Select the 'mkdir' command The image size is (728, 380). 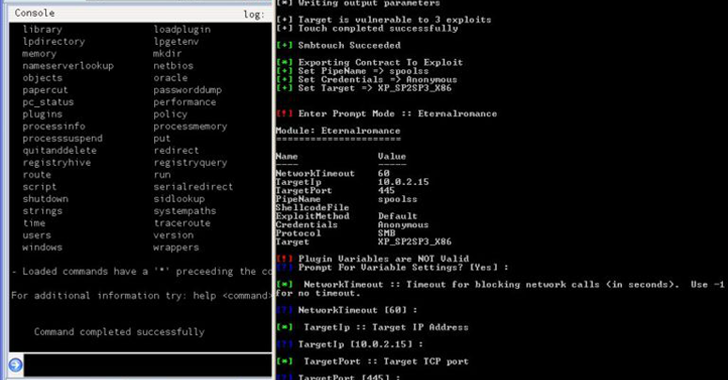tap(167, 54)
